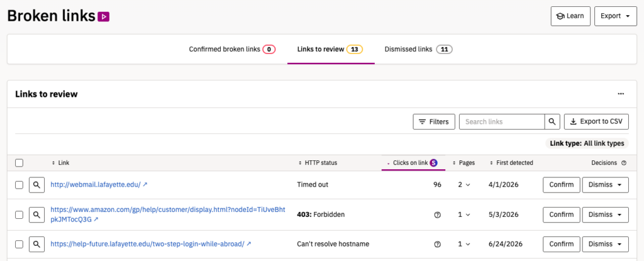
Task: Click the search magnifier button next to Search links
Action: [x=552, y=121]
